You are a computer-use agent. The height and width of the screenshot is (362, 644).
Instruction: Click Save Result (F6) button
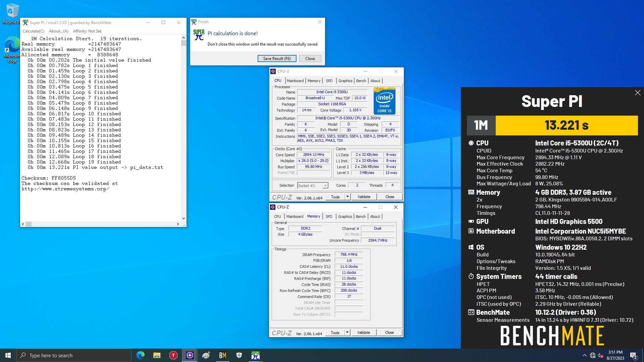tap(277, 59)
